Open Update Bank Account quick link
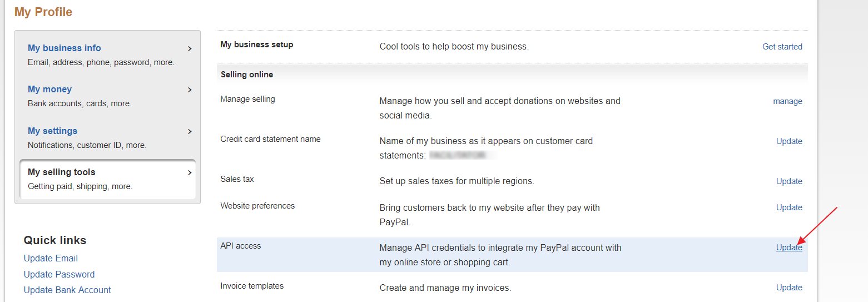Viewport: 868px width, 302px height. click(x=67, y=290)
